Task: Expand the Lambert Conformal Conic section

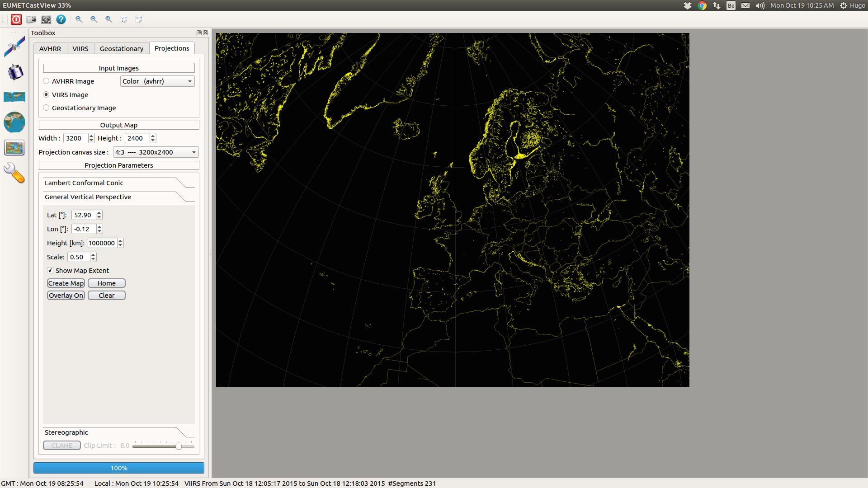Action: click(x=119, y=183)
